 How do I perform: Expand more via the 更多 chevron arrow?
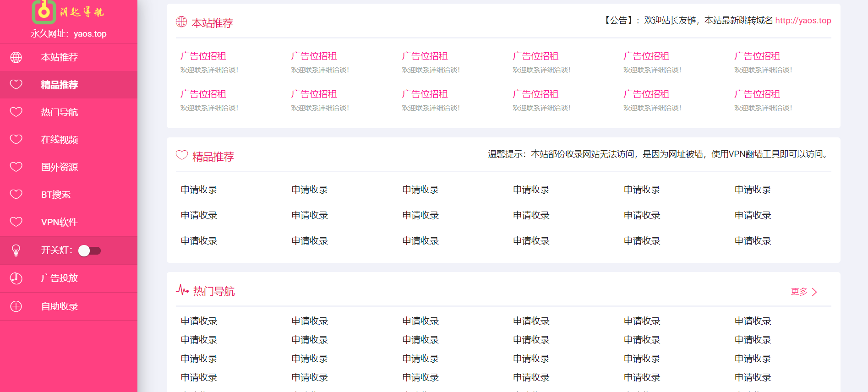pyautogui.click(x=814, y=292)
